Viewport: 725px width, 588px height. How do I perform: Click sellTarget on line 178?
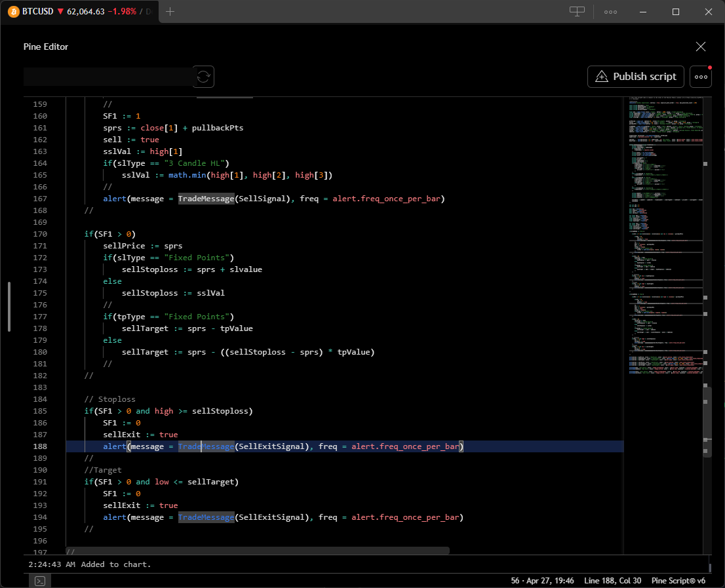click(145, 328)
